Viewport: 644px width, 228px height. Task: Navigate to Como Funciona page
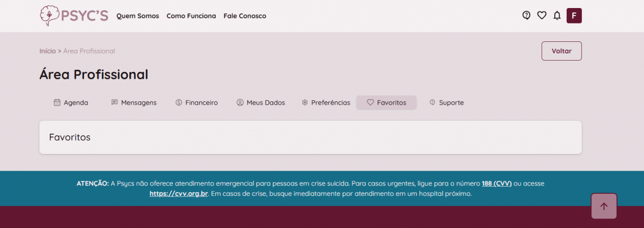(x=191, y=16)
